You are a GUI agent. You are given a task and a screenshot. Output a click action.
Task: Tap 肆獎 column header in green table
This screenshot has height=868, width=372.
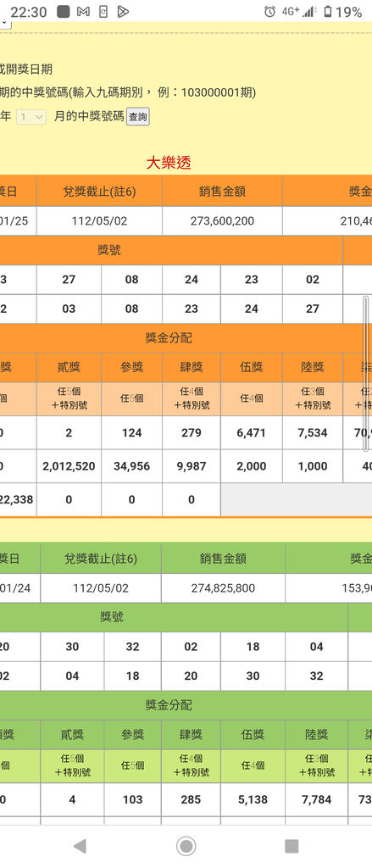[x=191, y=735]
